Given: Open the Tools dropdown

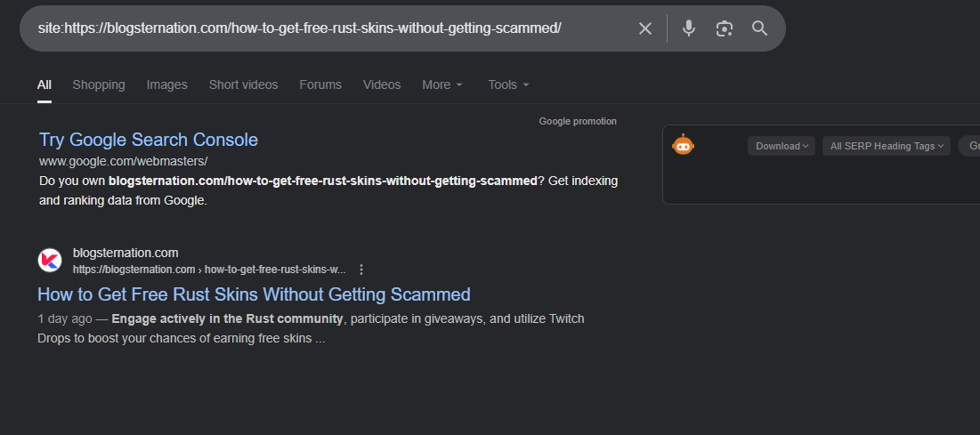Looking at the screenshot, I should click(x=508, y=85).
